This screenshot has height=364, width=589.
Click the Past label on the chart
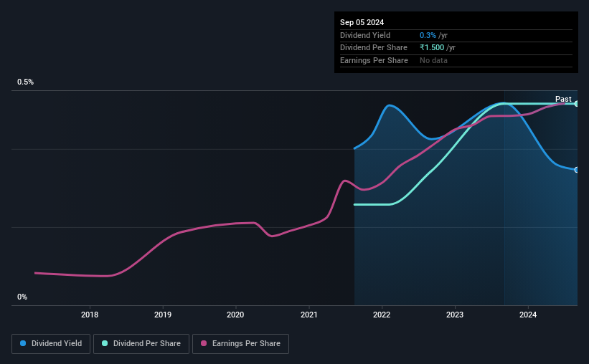pyautogui.click(x=563, y=99)
